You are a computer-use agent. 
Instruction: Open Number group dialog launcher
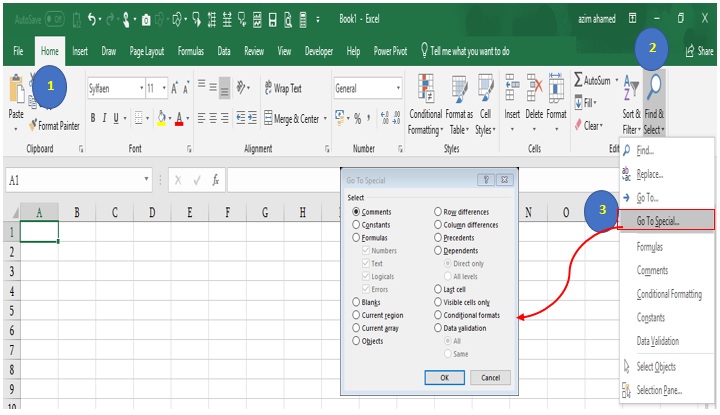(x=400, y=149)
